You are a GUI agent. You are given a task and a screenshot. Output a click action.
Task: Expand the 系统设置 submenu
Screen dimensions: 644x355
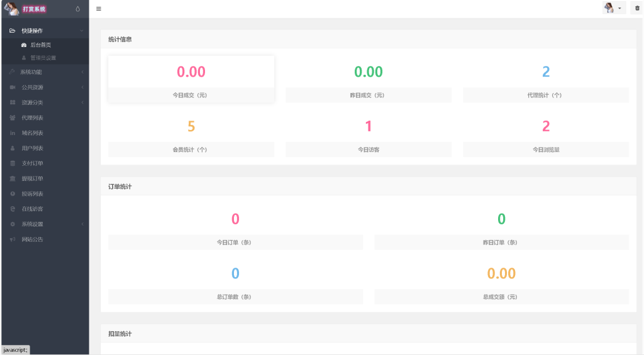point(44,224)
